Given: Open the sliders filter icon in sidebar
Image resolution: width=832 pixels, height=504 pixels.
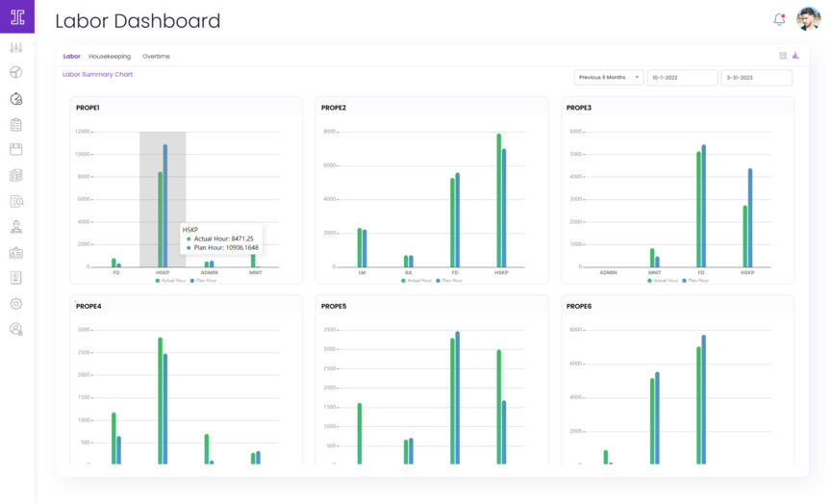Looking at the screenshot, I should tap(16, 47).
